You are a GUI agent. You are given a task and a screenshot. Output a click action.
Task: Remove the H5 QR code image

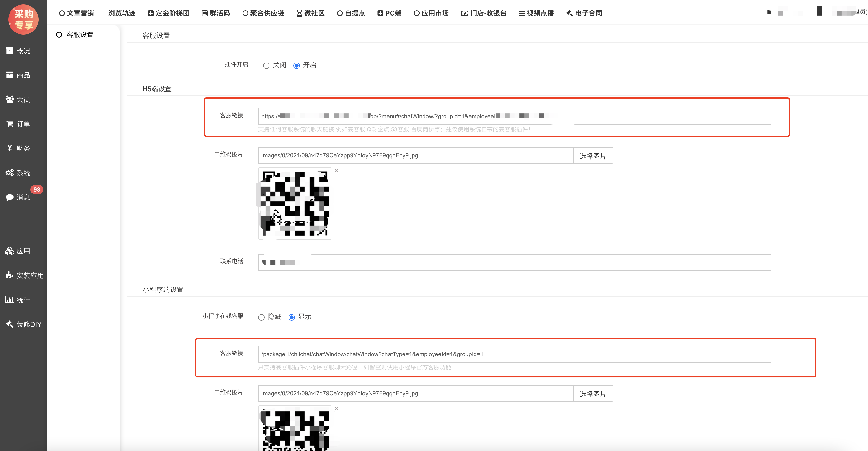(x=336, y=171)
